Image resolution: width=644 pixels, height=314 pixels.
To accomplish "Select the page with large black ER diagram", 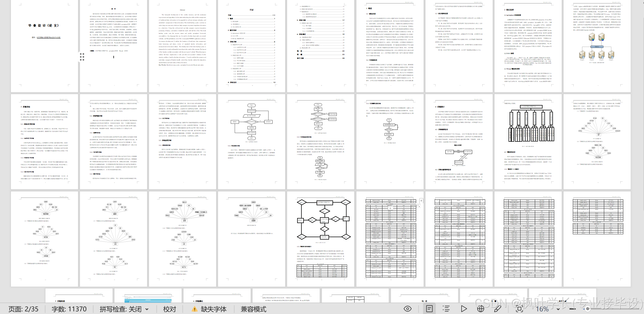I will click(321, 239).
